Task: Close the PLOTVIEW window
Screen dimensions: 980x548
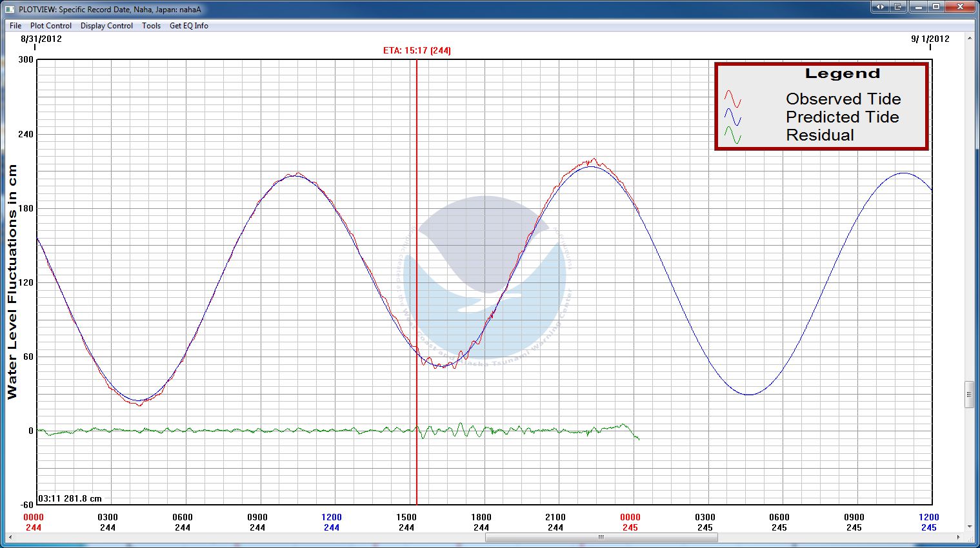Action: (960, 7)
